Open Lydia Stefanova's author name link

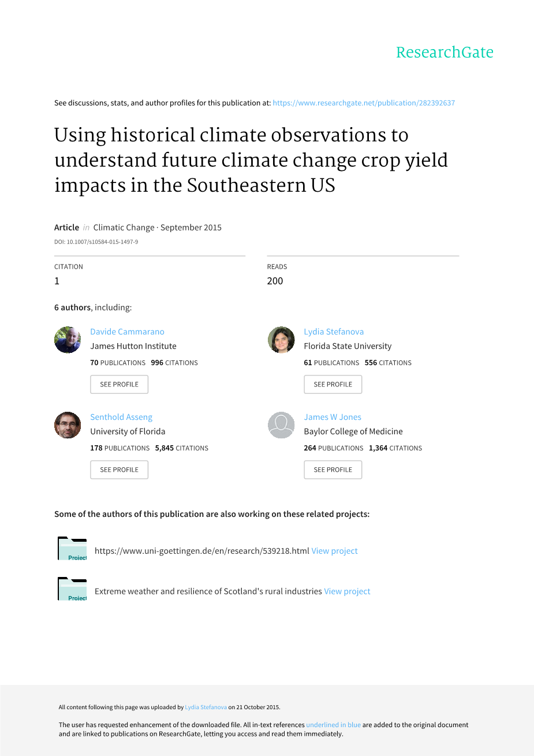pos(334,332)
